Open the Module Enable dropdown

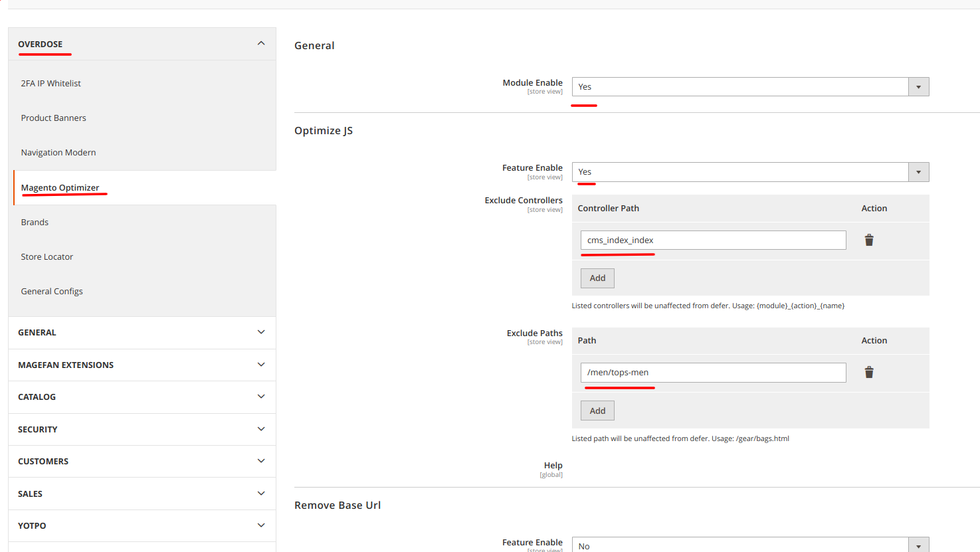(x=749, y=87)
